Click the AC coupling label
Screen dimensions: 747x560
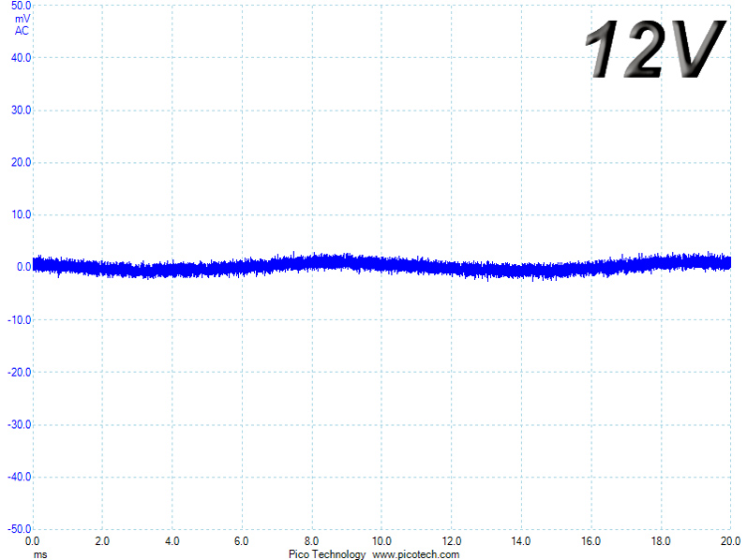point(22,31)
